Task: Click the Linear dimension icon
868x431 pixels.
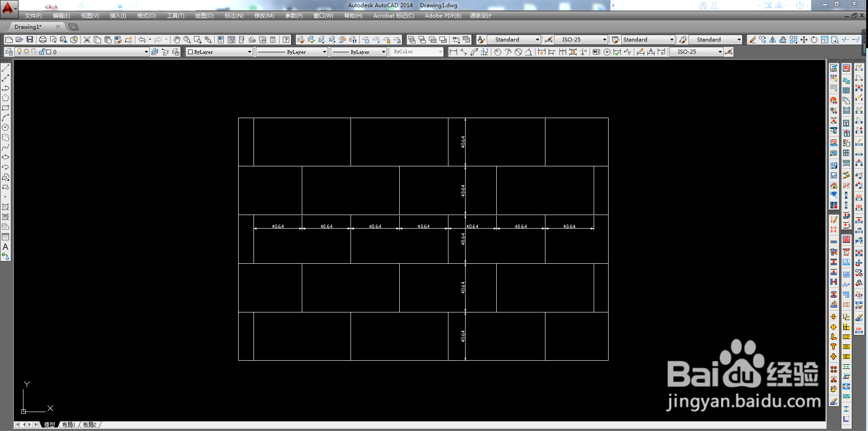Action: [453, 52]
